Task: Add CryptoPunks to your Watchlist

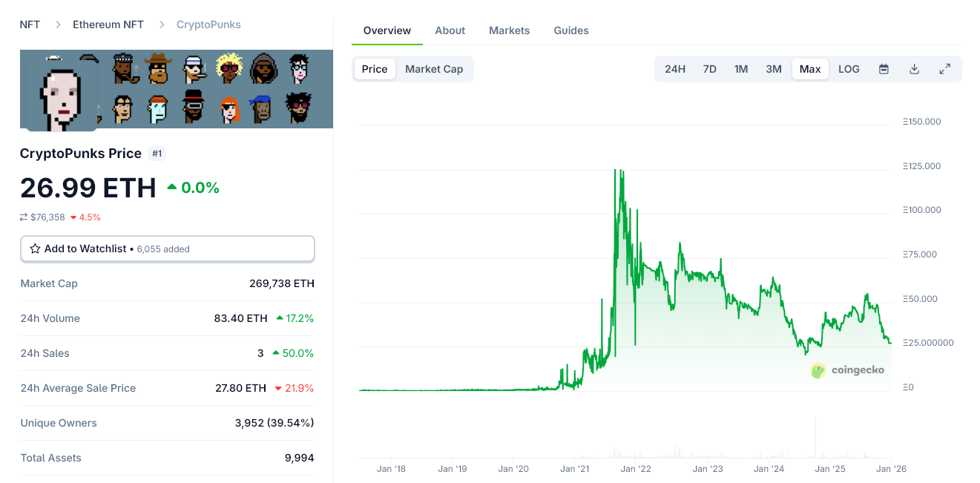Action: pos(85,249)
